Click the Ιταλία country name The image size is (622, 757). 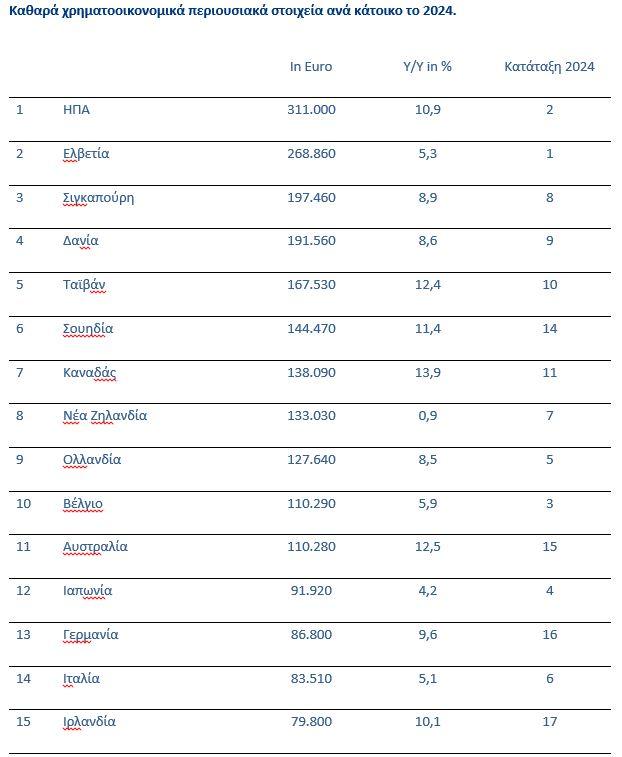click(x=81, y=678)
